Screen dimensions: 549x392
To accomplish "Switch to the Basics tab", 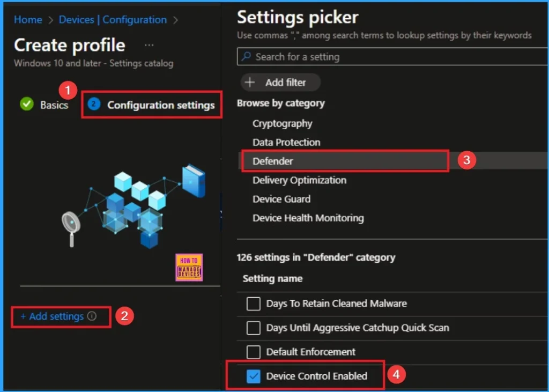I will [x=54, y=105].
